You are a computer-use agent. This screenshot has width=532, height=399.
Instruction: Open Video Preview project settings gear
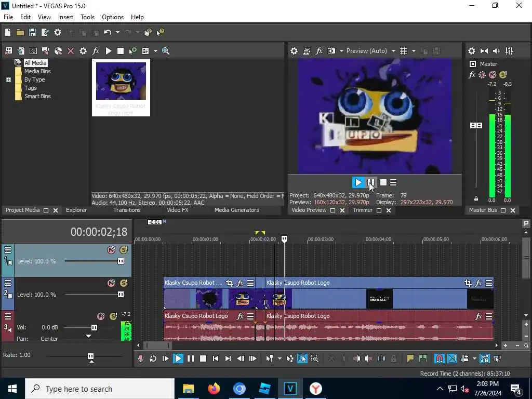[x=294, y=51]
